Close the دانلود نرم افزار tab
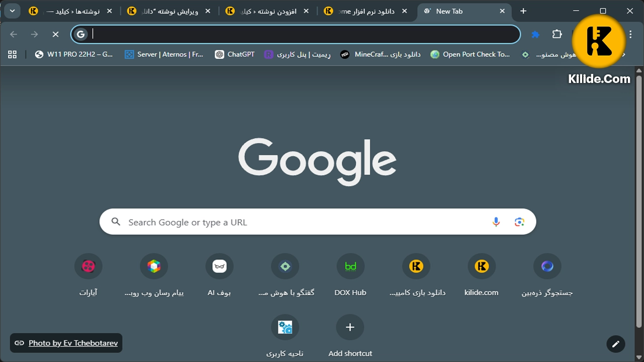 point(404,11)
